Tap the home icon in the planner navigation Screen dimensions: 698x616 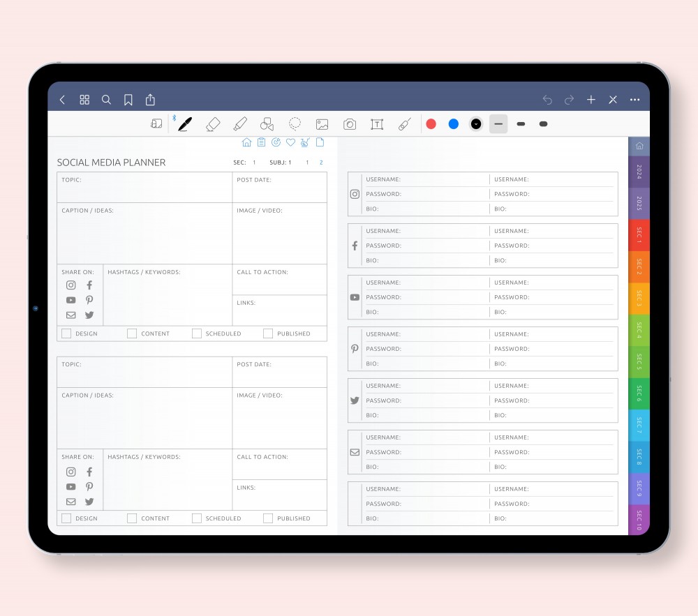point(246,142)
